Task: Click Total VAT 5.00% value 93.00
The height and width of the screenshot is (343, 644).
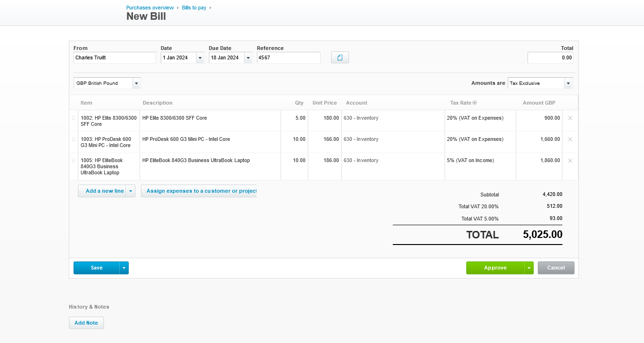Action: click(556, 219)
